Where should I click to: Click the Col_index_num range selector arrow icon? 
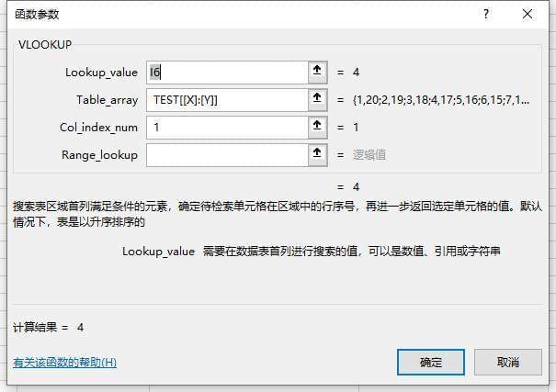(x=317, y=128)
